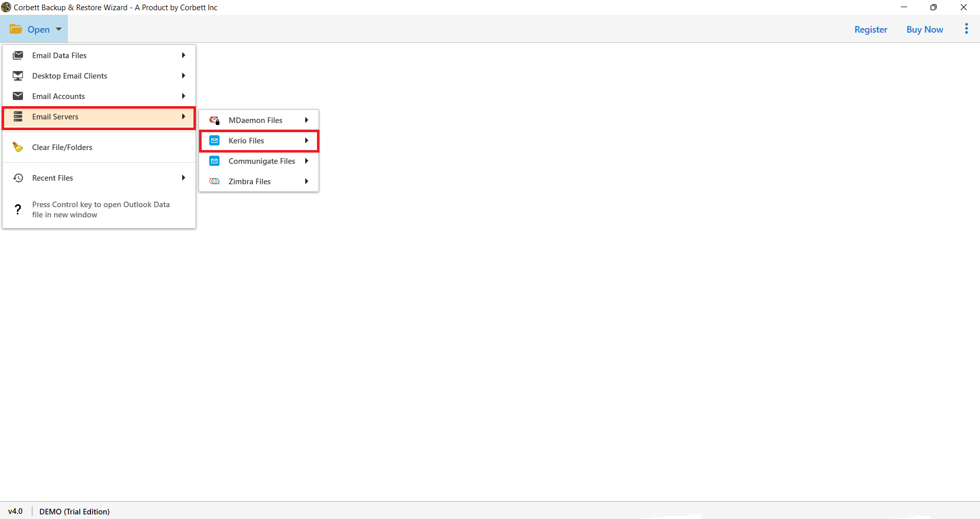This screenshot has height=519, width=980.
Task: Click the Email Data Files envelope icon
Action: 18,55
